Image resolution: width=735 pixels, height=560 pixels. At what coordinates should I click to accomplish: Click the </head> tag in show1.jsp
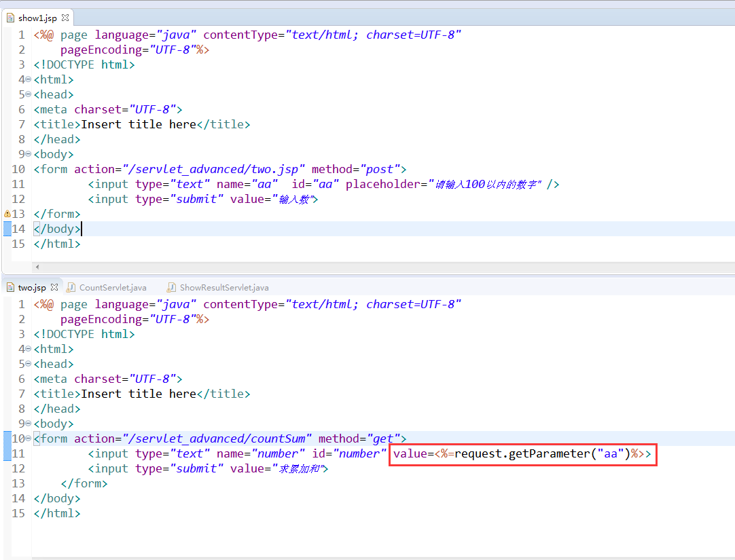pyautogui.click(x=56, y=140)
